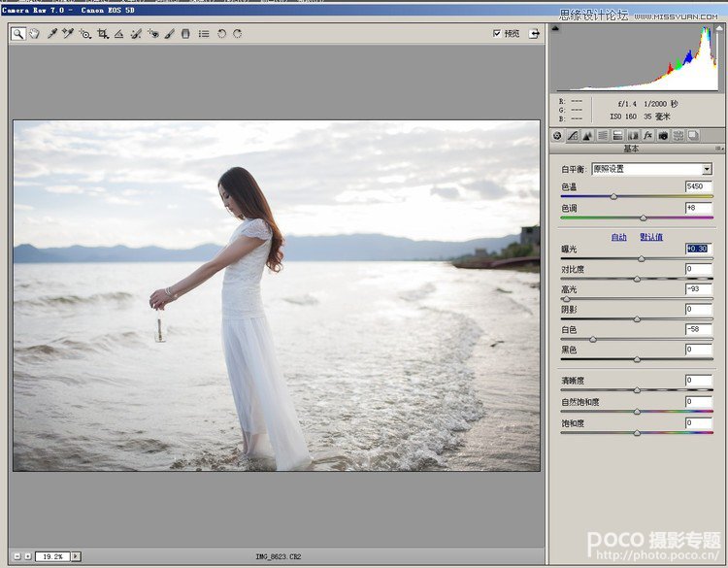The image size is (728, 568).
Task: Click the 默认值 default link
Action: (x=650, y=237)
